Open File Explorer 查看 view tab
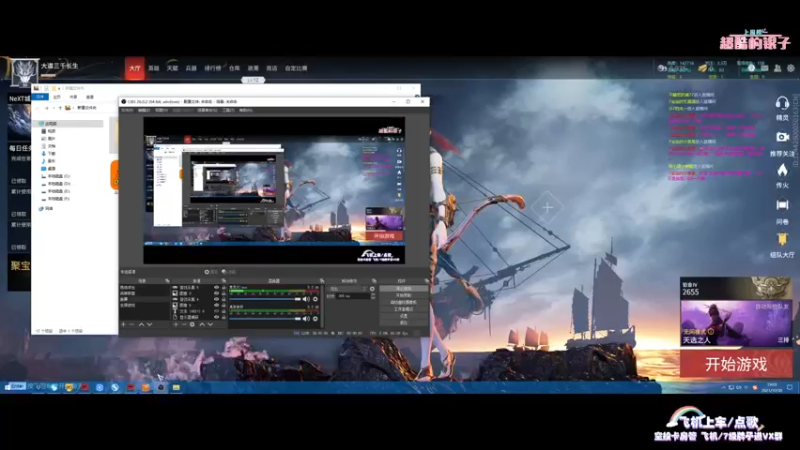800x450 pixels. [90, 96]
